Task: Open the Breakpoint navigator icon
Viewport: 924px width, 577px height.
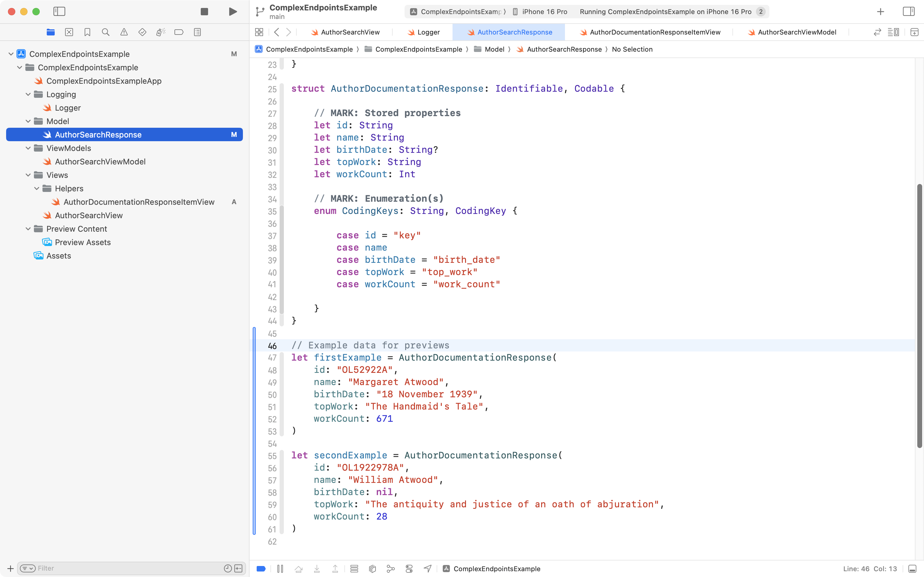Action: click(x=178, y=32)
